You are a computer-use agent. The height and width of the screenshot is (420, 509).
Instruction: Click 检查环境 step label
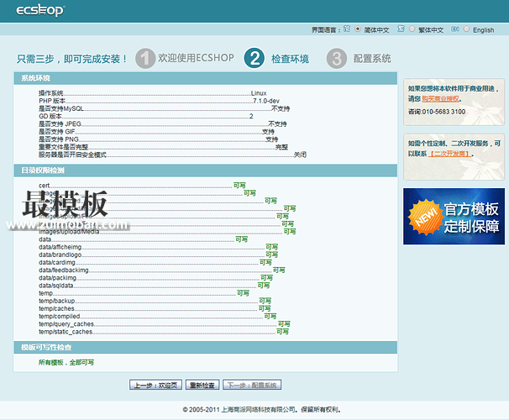pyautogui.click(x=291, y=59)
